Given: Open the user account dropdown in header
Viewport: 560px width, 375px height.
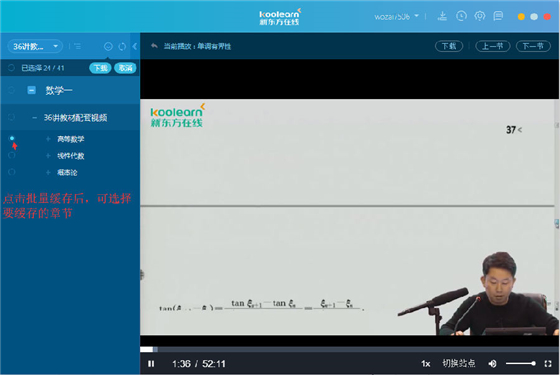Looking at the screenshot, I should 396,16.
